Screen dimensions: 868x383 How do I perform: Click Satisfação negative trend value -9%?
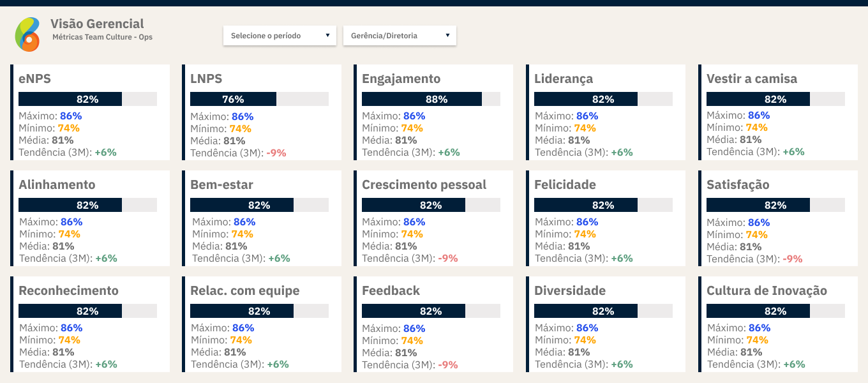tap(792, 259)
